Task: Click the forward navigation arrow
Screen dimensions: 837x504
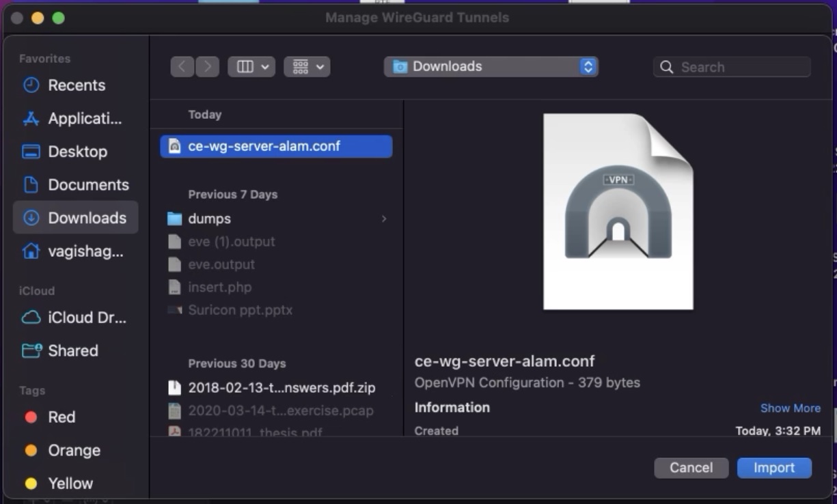Action: pyautogui.click(x=207, y=66)
